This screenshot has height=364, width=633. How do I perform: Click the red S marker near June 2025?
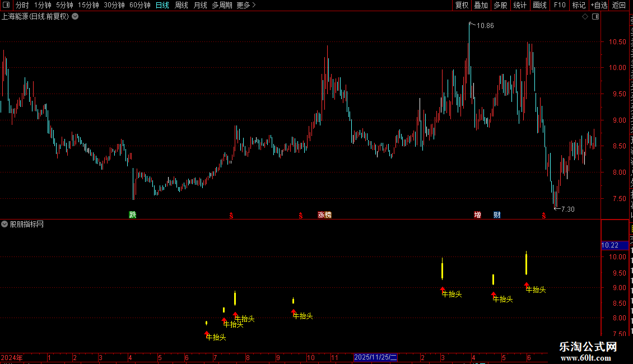pyautogui.click(x=544, y=216)
